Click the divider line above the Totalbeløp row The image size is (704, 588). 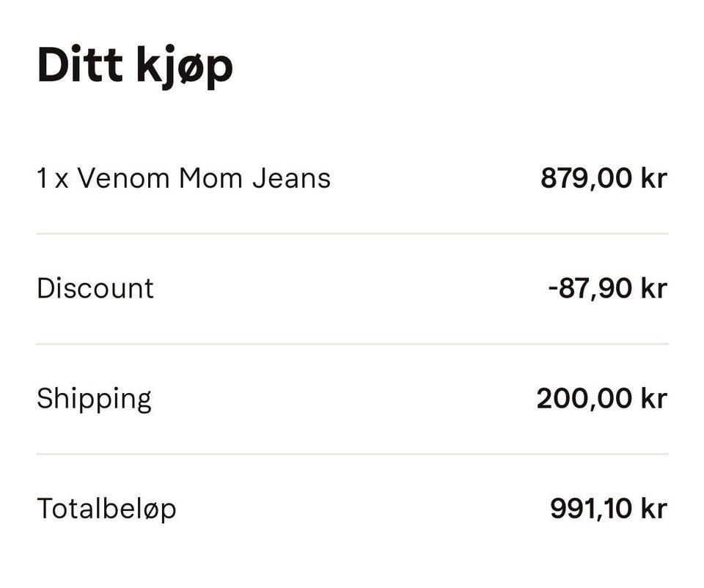point(352,454)
